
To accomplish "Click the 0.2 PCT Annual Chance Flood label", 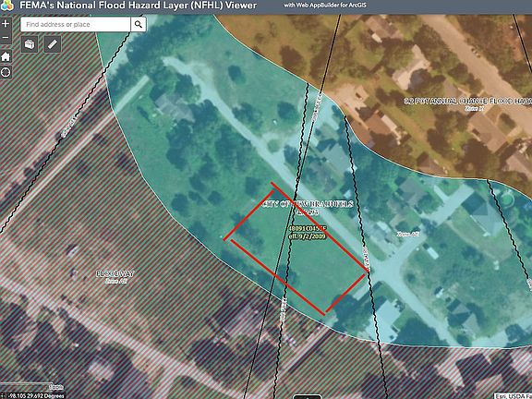I will (467, 101).
